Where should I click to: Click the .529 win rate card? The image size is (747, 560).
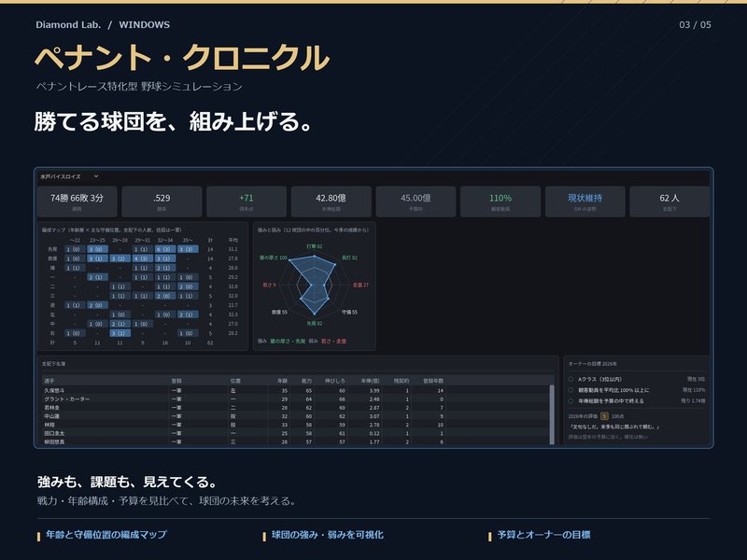point(162,202)
